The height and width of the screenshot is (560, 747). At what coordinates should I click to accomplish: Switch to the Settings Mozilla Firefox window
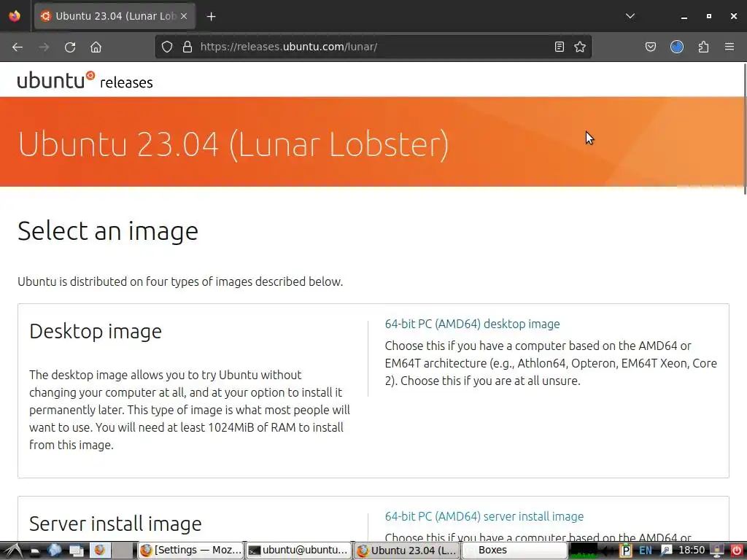point(191,551)
